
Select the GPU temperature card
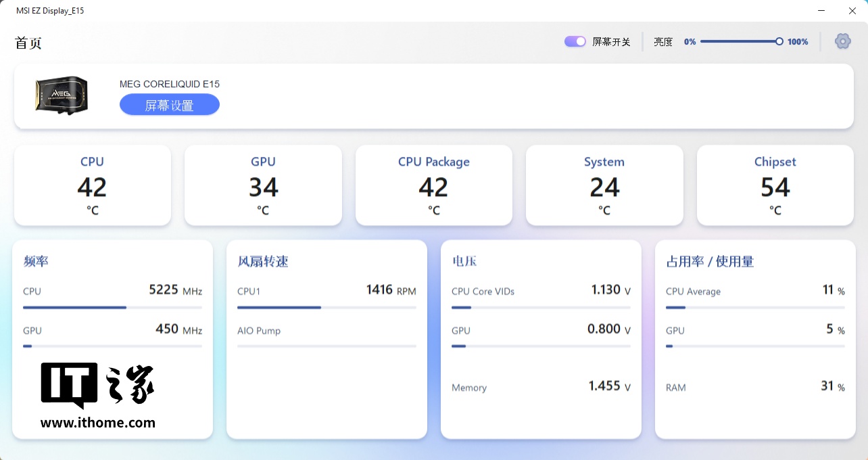263,185
